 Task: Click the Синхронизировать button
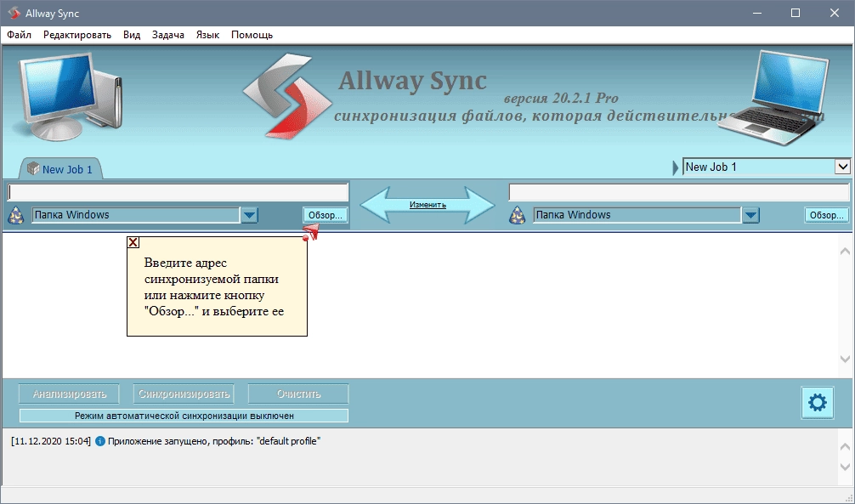pos(184,394)
